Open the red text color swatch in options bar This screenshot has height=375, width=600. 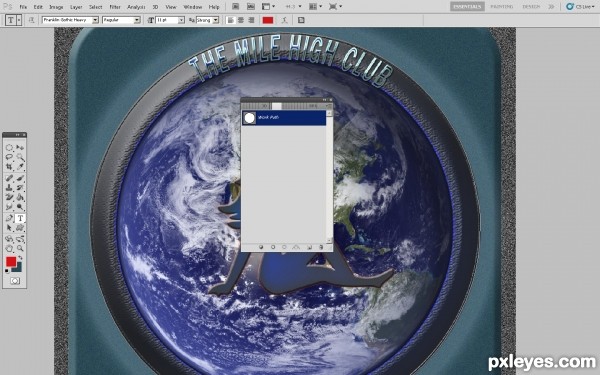[x=268, y=20]
